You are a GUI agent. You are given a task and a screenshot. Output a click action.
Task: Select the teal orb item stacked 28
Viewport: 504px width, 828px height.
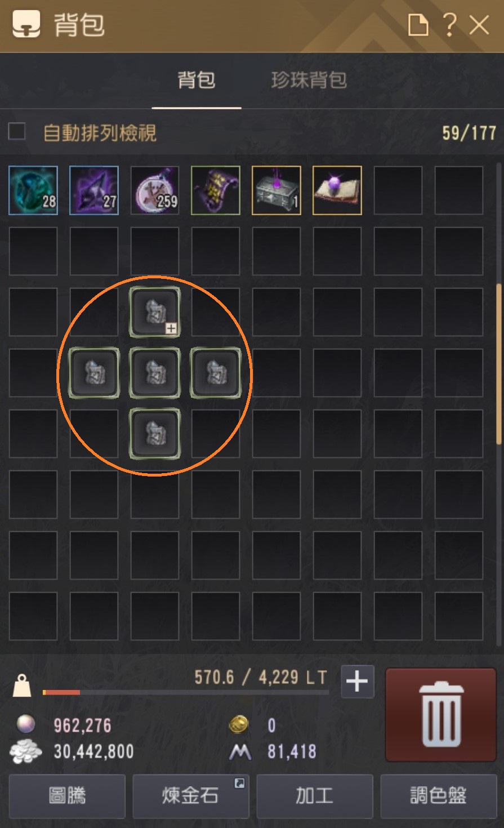pyautogui.click(x=33, y=190)
